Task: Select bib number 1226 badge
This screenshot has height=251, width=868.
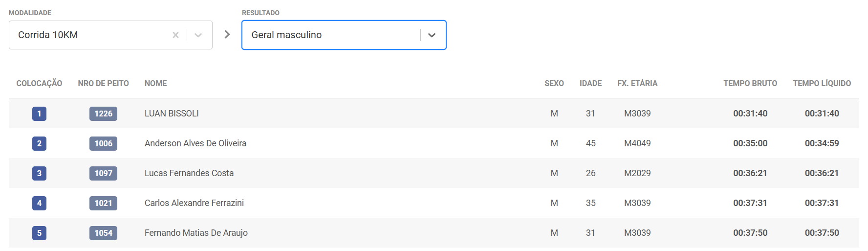Action: point(103,114)
